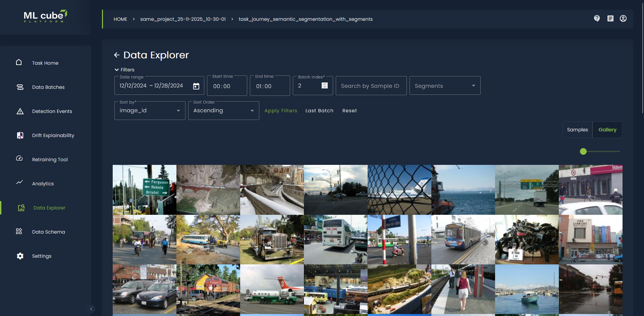Click the Search by Sample ID field
The height and width of the screenshot is (316, 644).
click(x=371, y=86)
